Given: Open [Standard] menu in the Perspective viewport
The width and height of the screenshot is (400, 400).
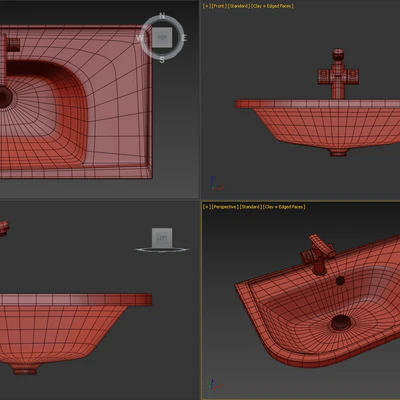Looking at the screenshot, I should point(251,207).
